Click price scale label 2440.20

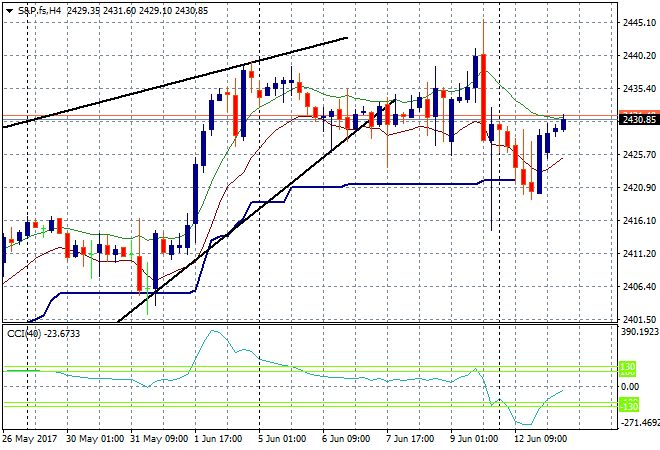click(639, 56)
